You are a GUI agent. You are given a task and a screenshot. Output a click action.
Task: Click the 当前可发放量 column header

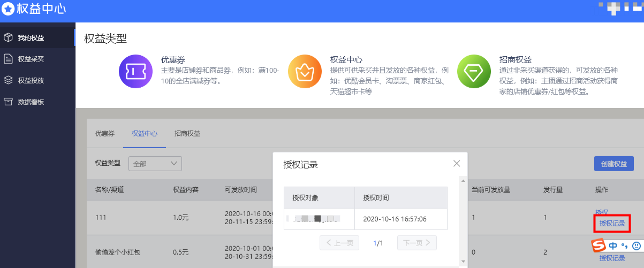490,190
